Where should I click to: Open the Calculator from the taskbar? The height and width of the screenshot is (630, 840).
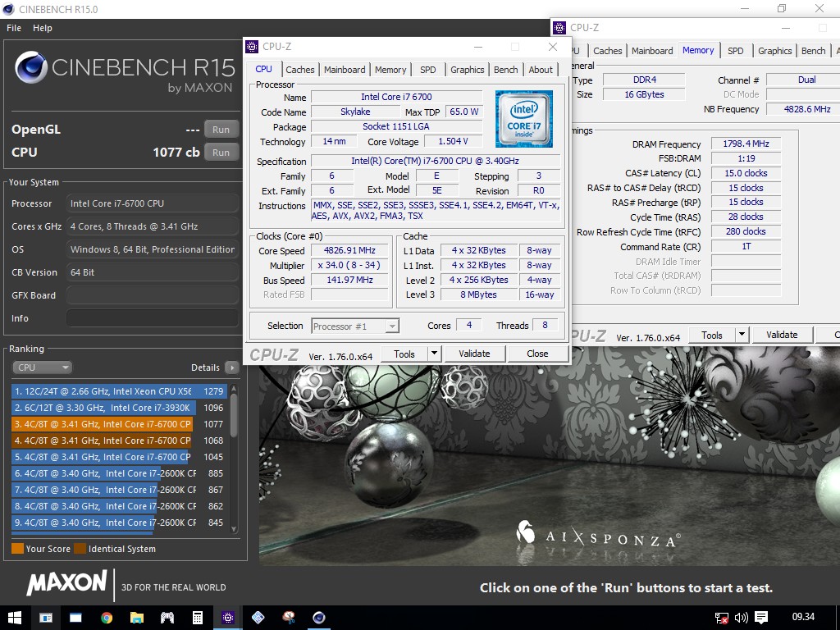pos(198,618)
